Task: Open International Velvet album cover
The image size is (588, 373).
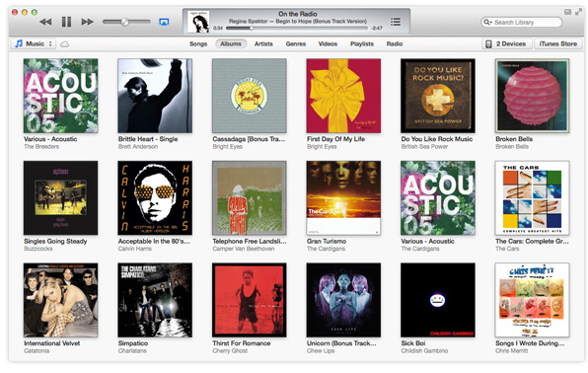Action: tap(61, 300)
